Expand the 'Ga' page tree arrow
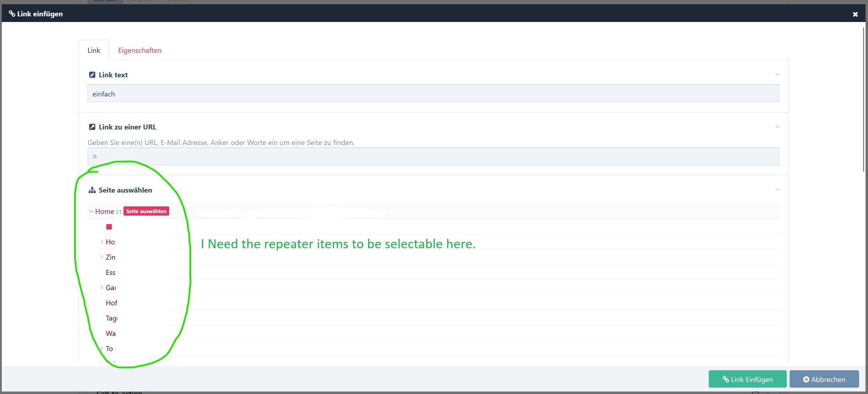Image resolution: width=868 pixels, height=394 pixels. pyautogui.click(x=102, y=288)
